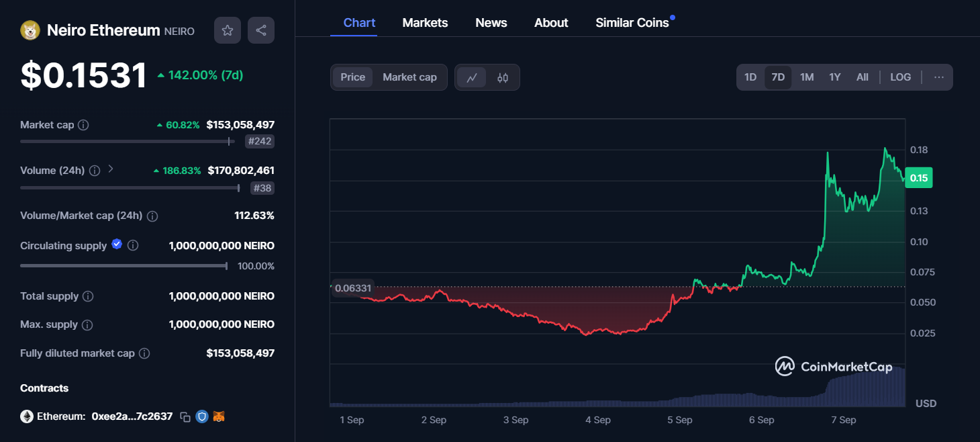Screen dimensions: 980x442
Task: Open the Similar Coins tab
Action: [632, 23]
